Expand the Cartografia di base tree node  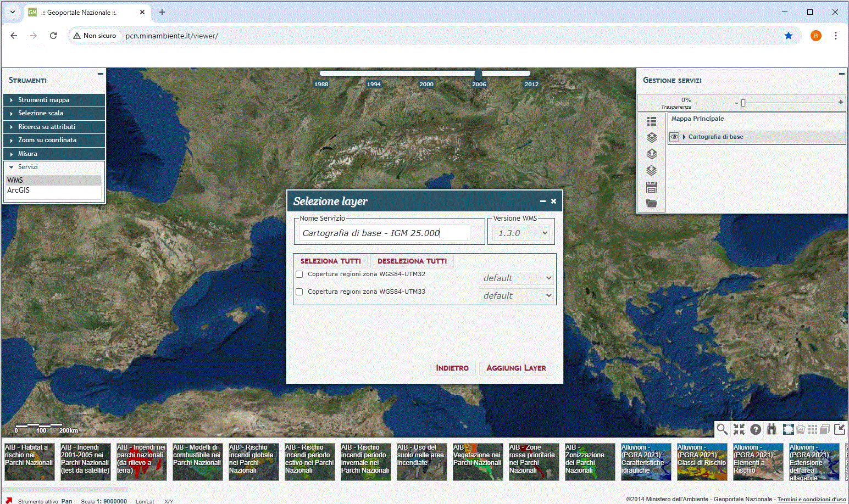(684, 137)
